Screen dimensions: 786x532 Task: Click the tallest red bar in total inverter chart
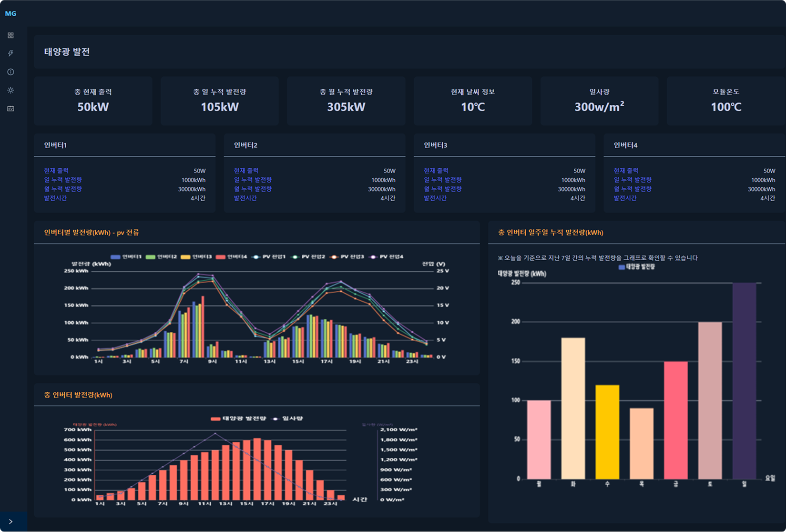point(257,469)
